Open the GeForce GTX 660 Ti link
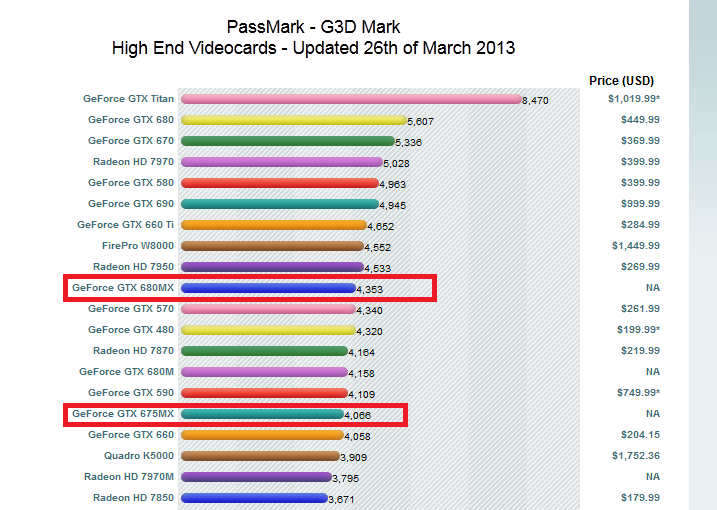The width and height of the screenshot is (717, 510). pyautogui.click(x=125, y=225)
